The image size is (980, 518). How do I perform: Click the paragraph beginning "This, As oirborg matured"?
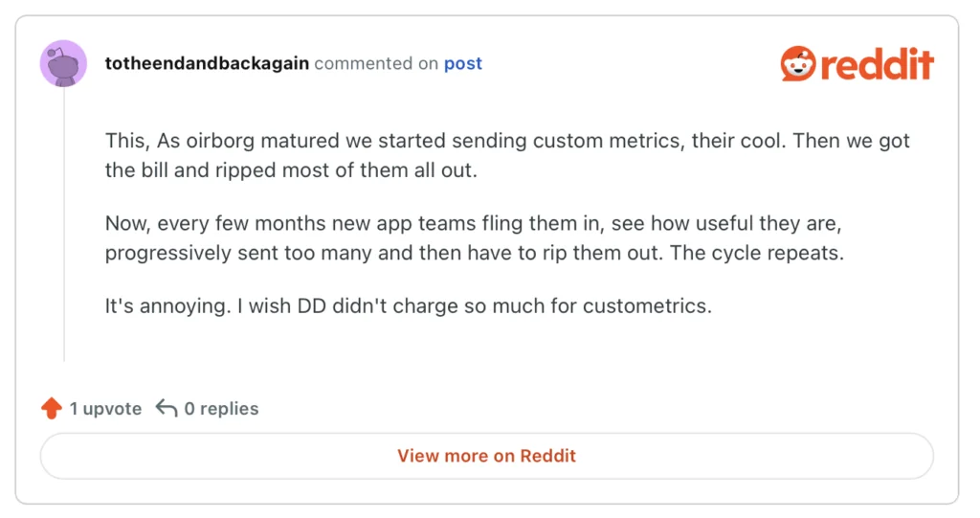pyautogui.click(x=507, y=156)
